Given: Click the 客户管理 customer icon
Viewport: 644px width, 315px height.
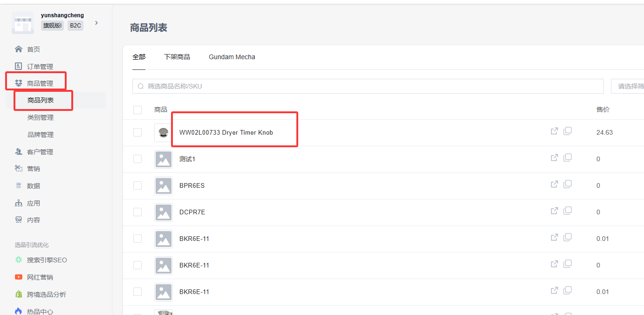Looking at the screenshot, I should point(19,152).
